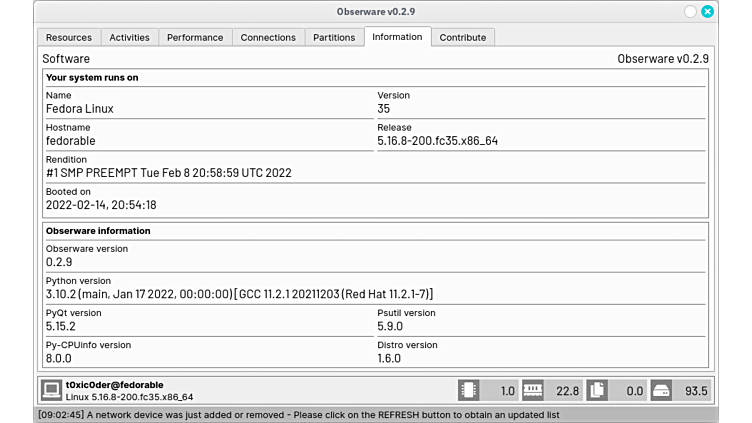
Task: Select the Connections tab
Action: [268, 37]
